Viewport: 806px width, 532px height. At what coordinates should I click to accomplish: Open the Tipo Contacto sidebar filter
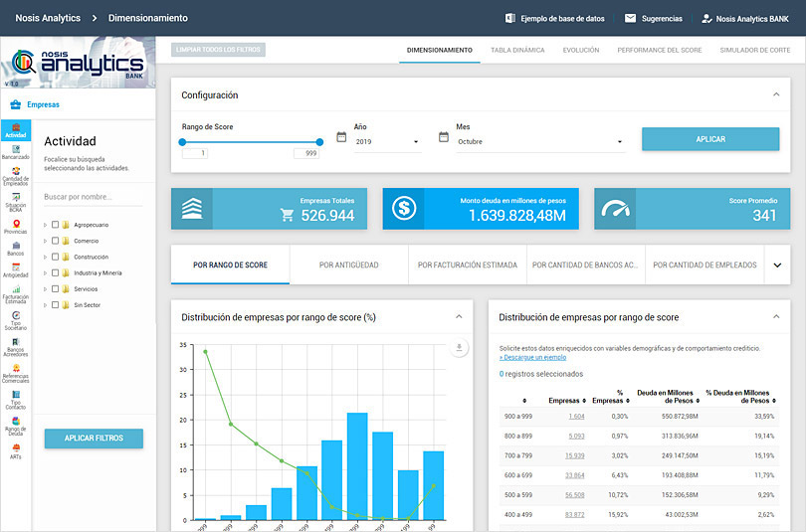click(15, 400)
